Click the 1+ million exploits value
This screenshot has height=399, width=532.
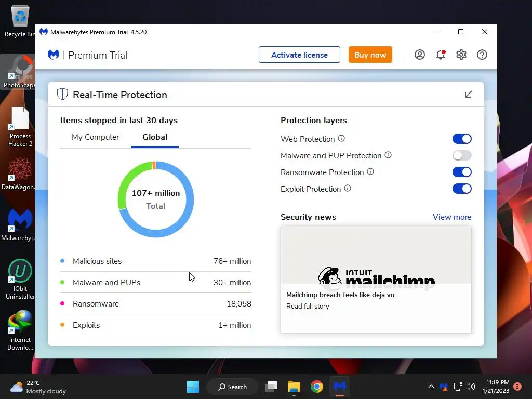235,325
